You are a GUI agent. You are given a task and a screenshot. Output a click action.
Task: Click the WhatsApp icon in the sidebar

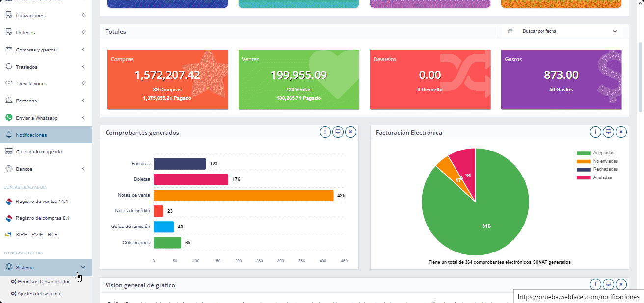click(x=8, y=118)
